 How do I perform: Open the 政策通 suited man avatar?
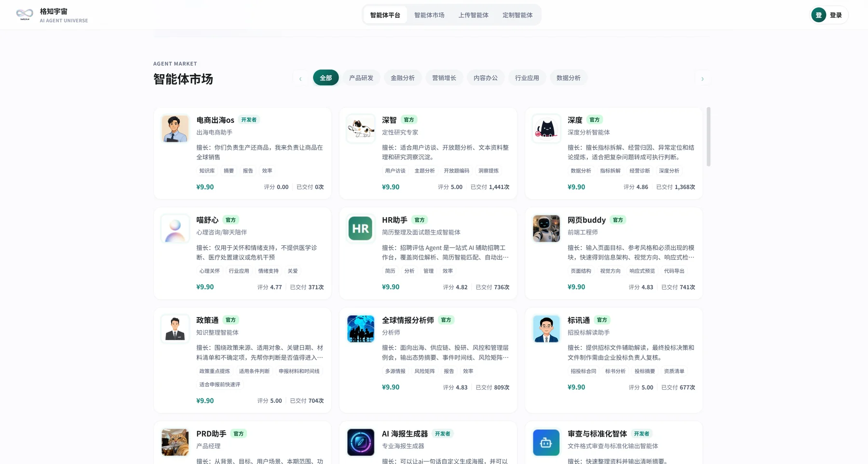[x=175, y=329]
